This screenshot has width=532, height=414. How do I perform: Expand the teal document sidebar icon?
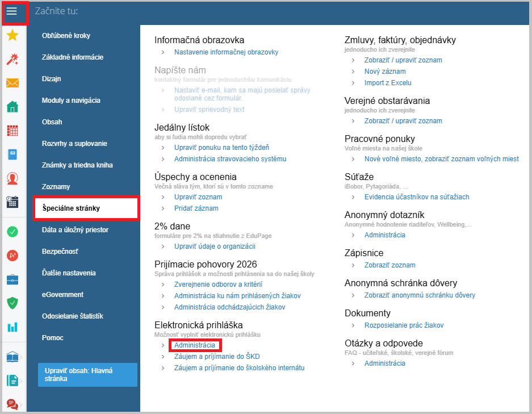tap(12, 380)
